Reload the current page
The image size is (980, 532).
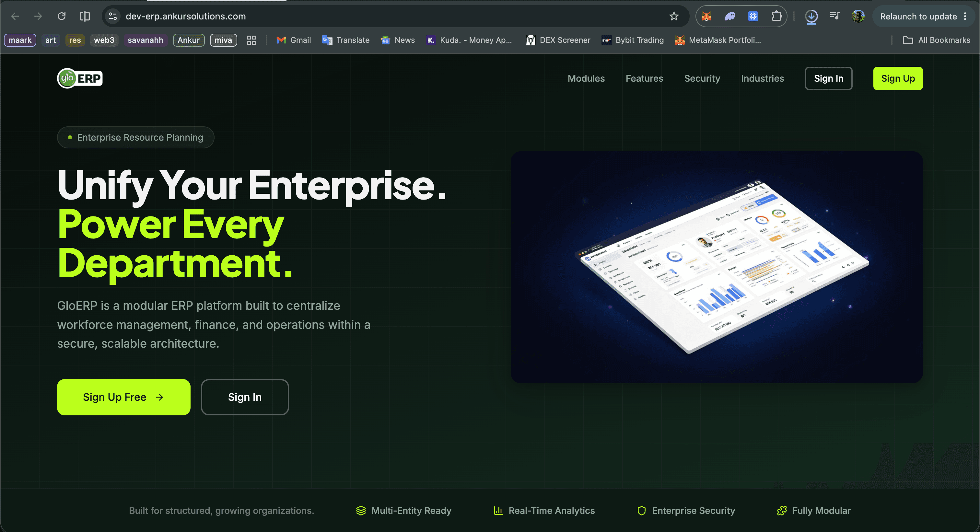62,16
